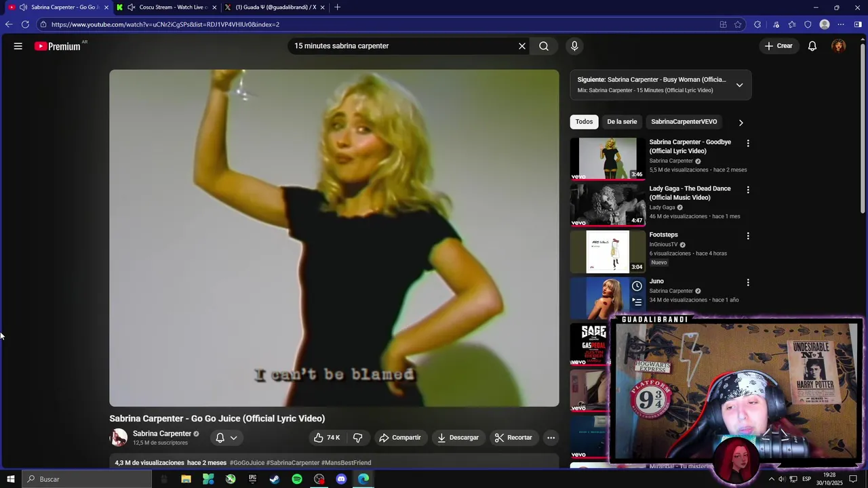
Task: Open more actions ellipsis below the video
Action: [551, 438]
